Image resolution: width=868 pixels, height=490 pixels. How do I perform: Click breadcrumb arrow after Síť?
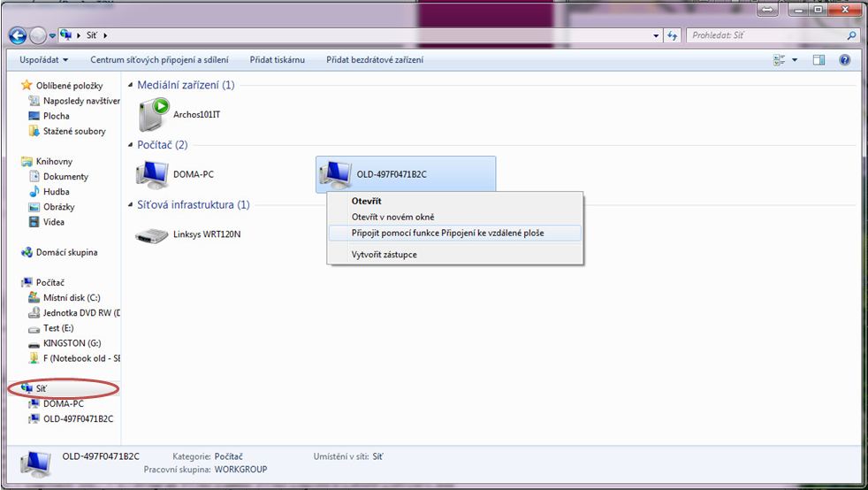tap(105, 35)
